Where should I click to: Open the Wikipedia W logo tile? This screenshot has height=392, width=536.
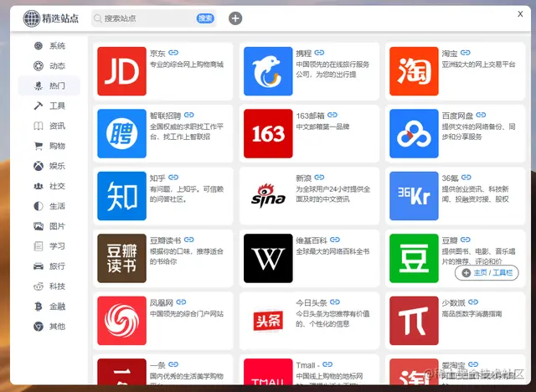click(268, 258)
